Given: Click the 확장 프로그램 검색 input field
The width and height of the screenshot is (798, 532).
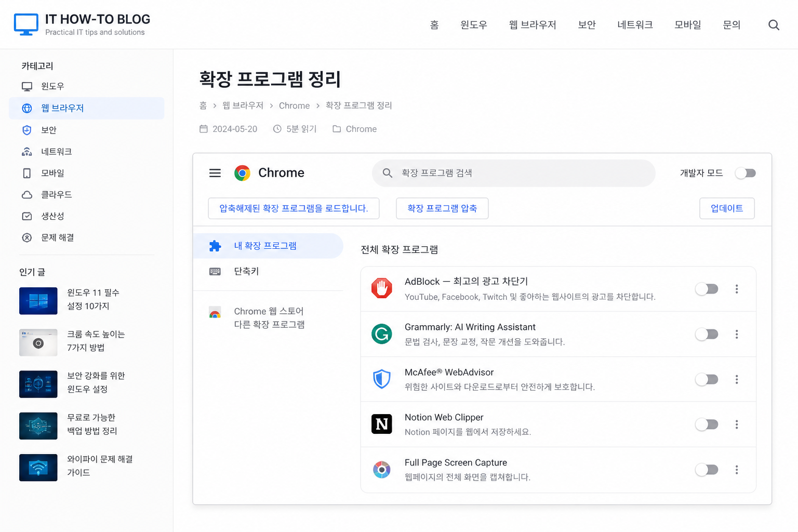Looking at the screenshot, I should point(513,173).
